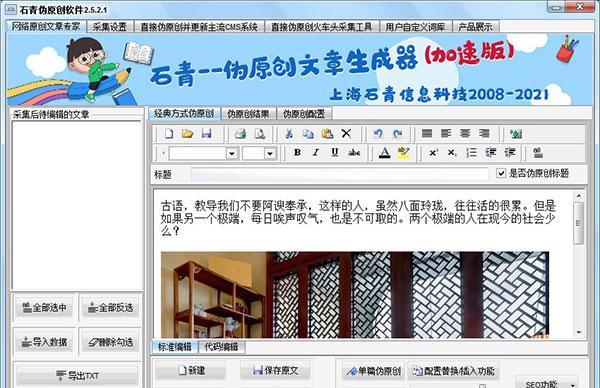Select the 经典方式伪原创 tab
600x388 pixels.
coord(184,113)
